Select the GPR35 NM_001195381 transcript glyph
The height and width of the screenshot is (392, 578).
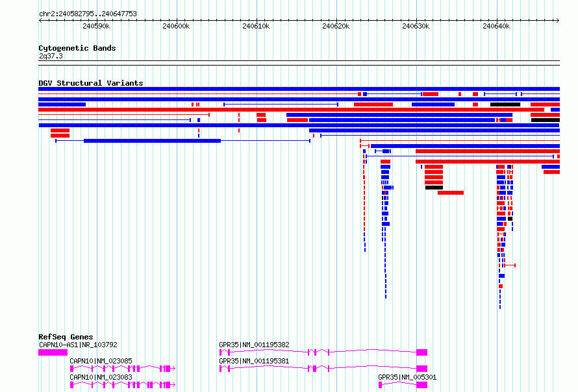323,369
